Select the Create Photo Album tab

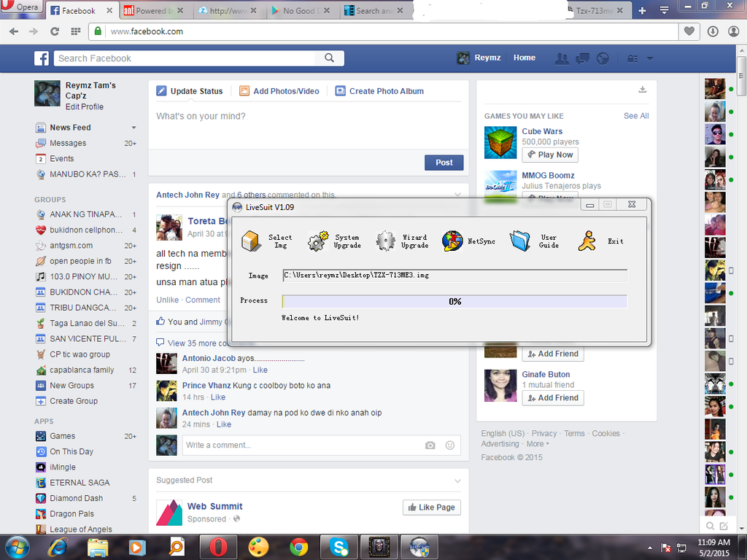click(x=379, y=91)
